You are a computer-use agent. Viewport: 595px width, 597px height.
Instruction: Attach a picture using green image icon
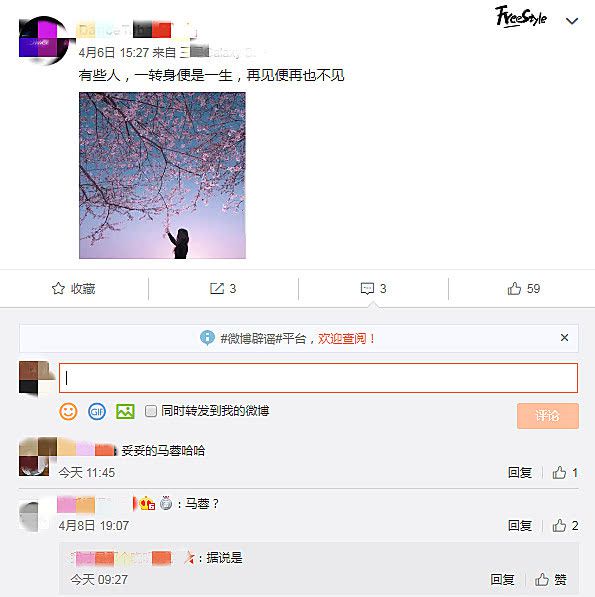click(125, 411)
